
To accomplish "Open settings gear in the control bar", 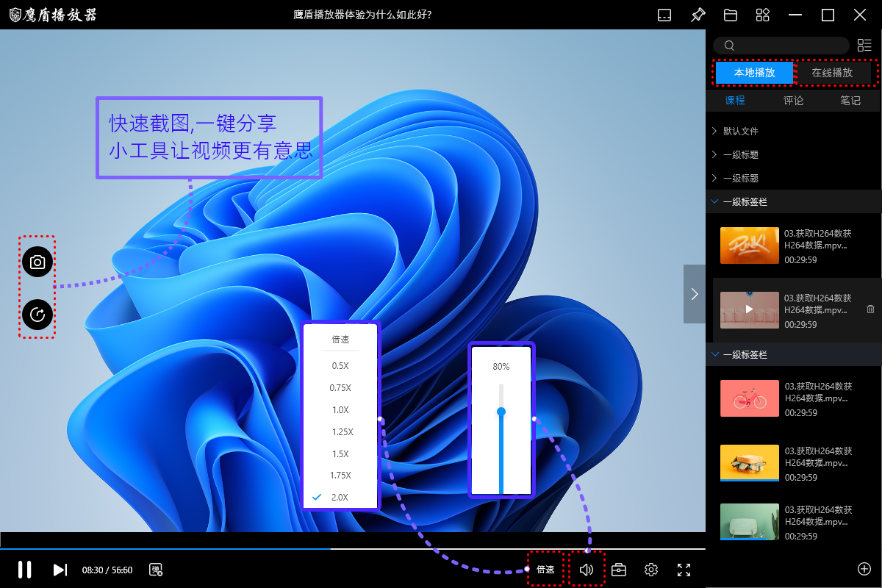I will coord(651,570).
